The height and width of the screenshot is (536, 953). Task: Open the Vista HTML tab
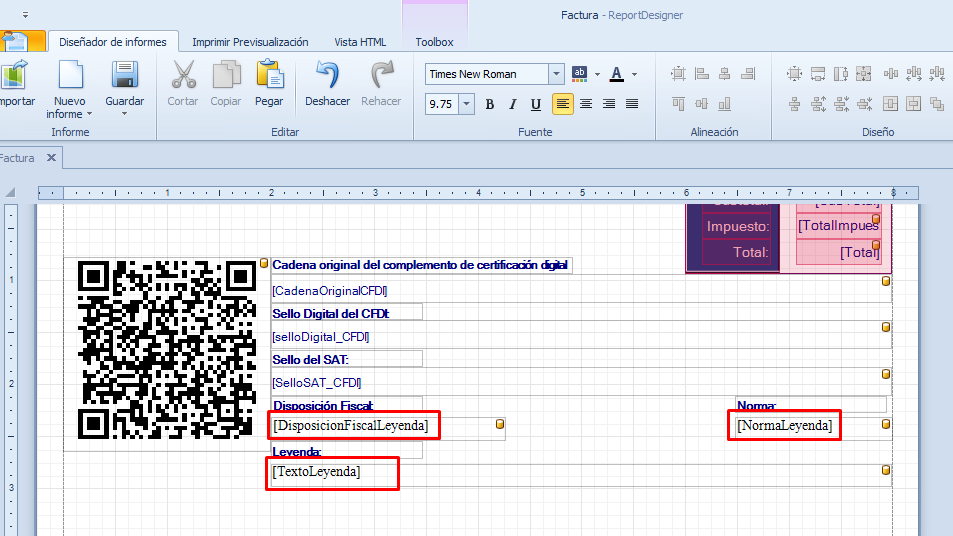point(360,42)
